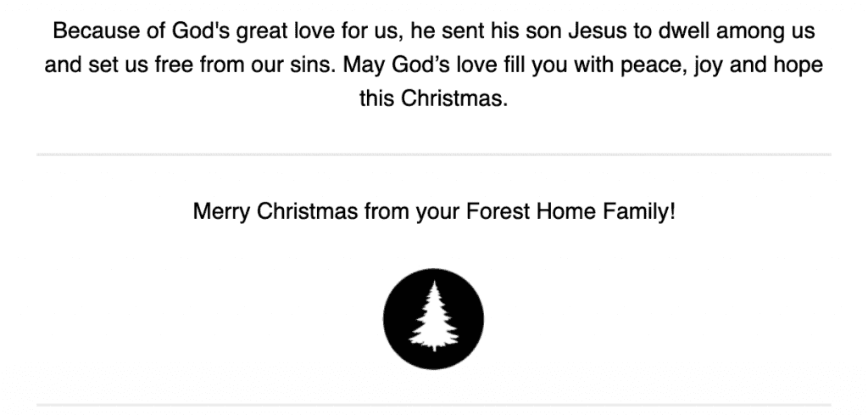The height and width of the screenshot is (415, 868).
Task: Click the phrase "set us free"
Action: 141,64
